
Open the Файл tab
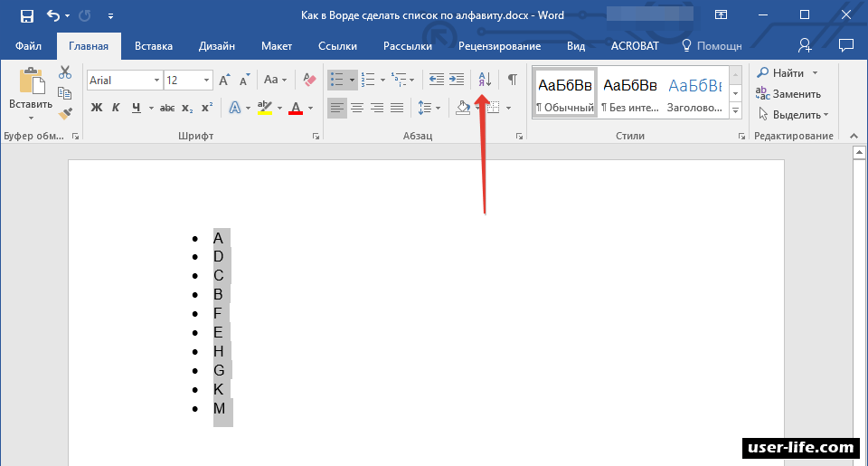click(x=28, y=46)
